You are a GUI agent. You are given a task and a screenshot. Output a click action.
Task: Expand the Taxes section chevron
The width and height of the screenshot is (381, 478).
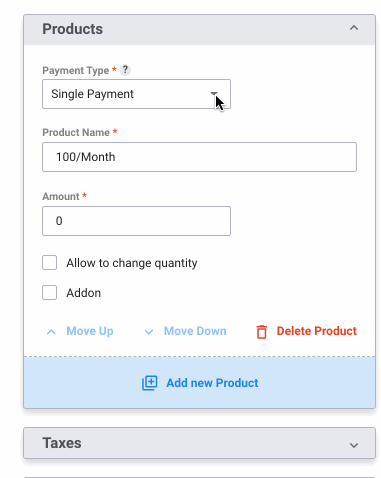[354, 445]
